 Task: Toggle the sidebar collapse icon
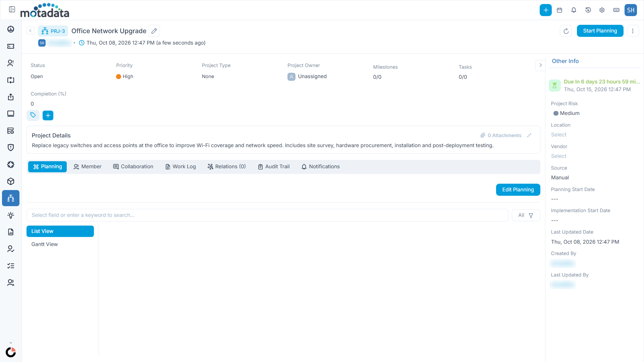click(12, 9)
